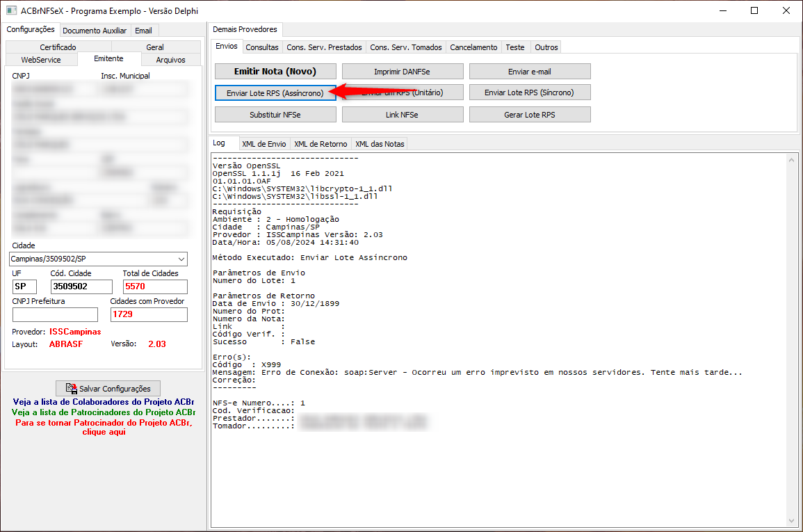Click the save icon on Salvar Configurações
803x532 pixels.
coord(71,389)
